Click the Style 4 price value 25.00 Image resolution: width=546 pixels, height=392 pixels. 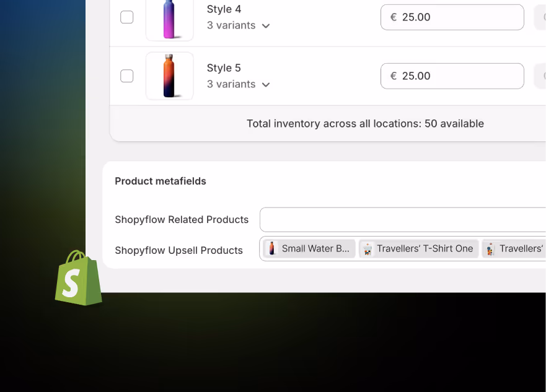pos(416,17)
